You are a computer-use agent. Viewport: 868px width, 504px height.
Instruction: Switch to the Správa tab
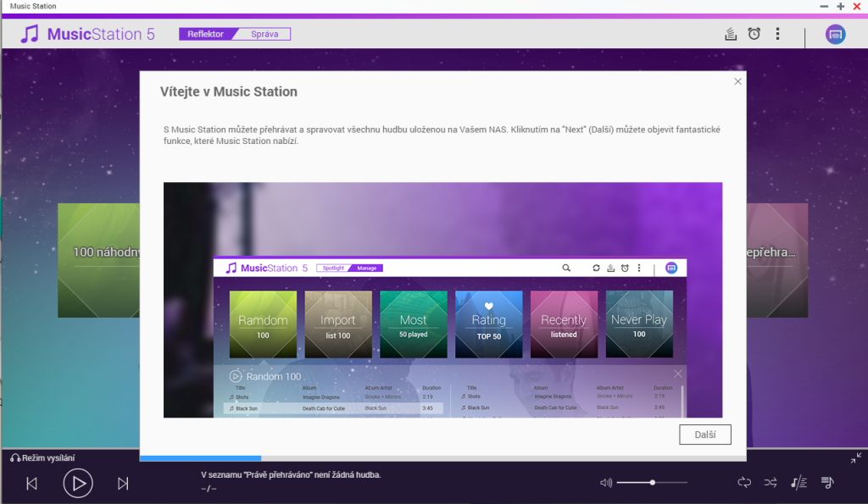click(264, 34)
